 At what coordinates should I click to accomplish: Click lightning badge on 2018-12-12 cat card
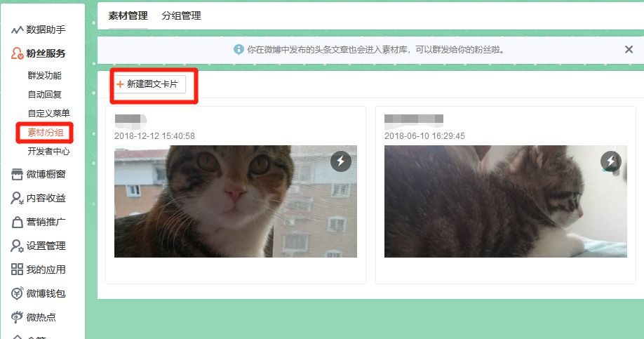[x=341, y=161]
